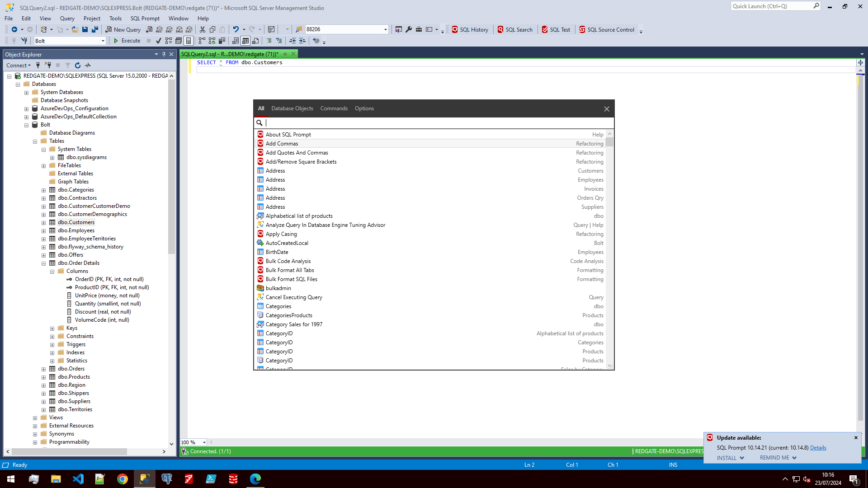The width and height of the screenshot is (868, 488).
Task: Open SQL Source Control
Action: [607, 29]
